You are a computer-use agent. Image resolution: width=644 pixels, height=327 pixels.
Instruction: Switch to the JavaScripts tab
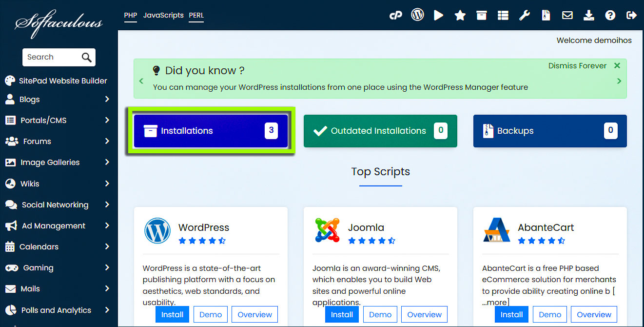tap(162, 15)
